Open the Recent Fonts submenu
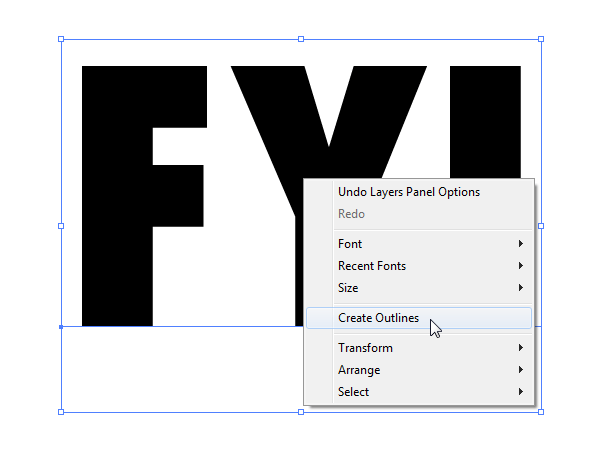The width and height of the screenshot is (600, 449). click(x=419, y=266)
